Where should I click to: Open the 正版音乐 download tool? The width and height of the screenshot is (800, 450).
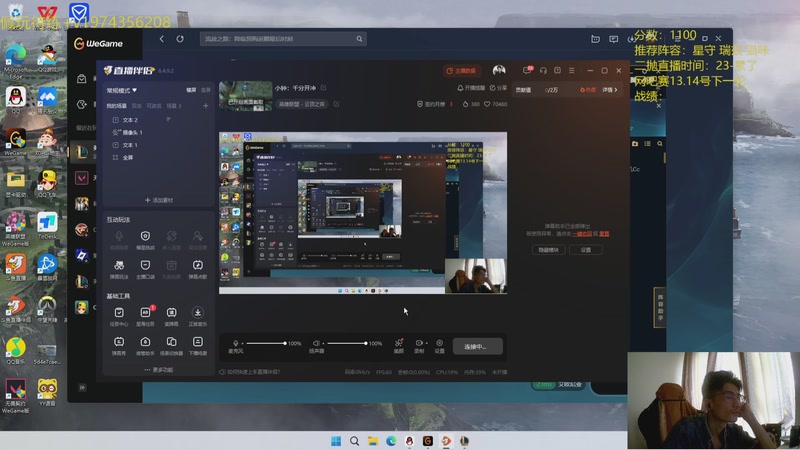point(198,316)
